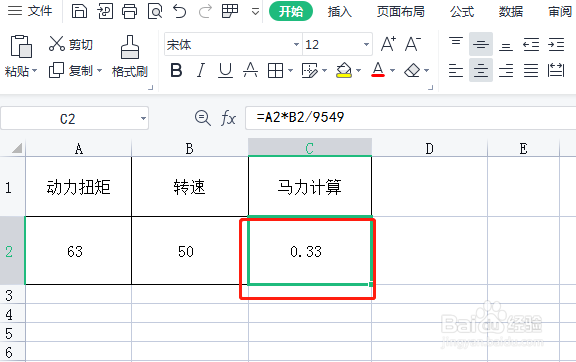Click the Save icon

tap(79, 11)
